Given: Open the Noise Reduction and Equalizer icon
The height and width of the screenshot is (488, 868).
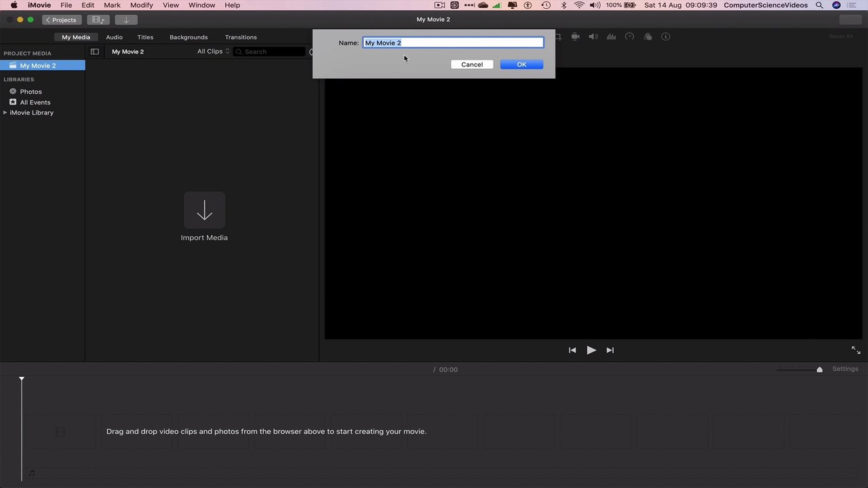Looking at the screenshot, I should [x=611, y=37].
